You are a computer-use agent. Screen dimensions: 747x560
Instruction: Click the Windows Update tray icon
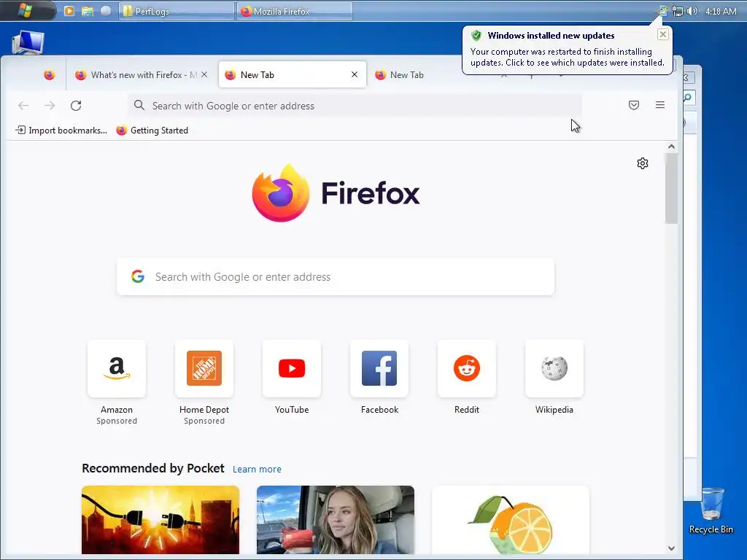coord(662,10)
